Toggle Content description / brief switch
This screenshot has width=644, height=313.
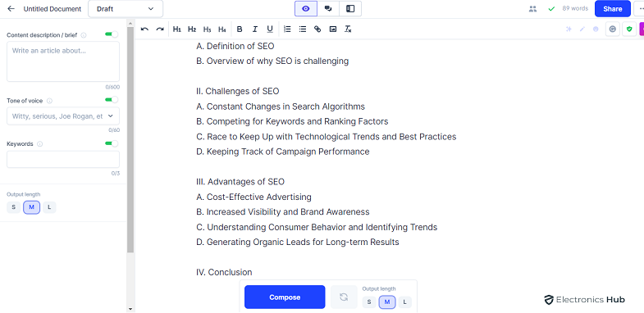click(112, 34)
